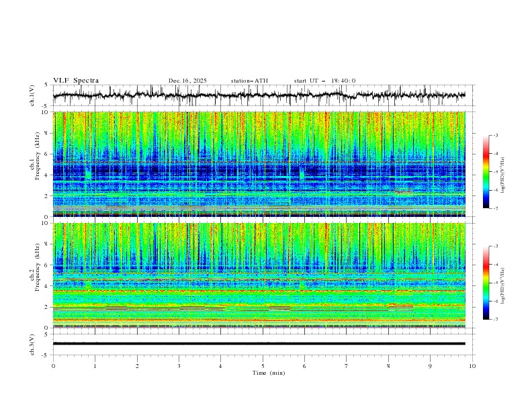Click the ch.1 spectrogram panel

(x=259, y=164)
